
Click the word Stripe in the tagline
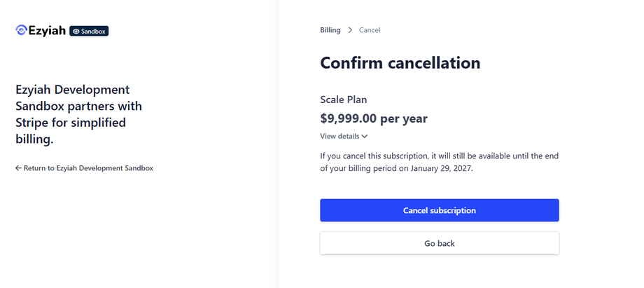(33, 123)
